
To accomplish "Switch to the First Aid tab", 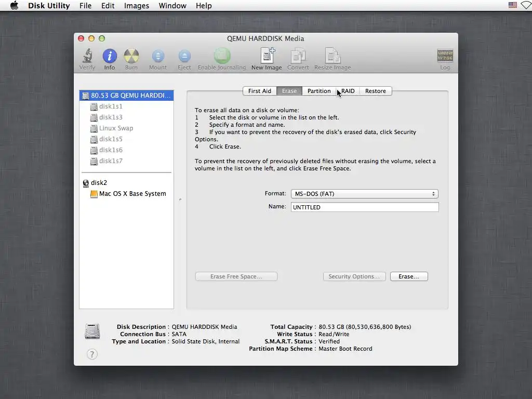I will point(260,91).
